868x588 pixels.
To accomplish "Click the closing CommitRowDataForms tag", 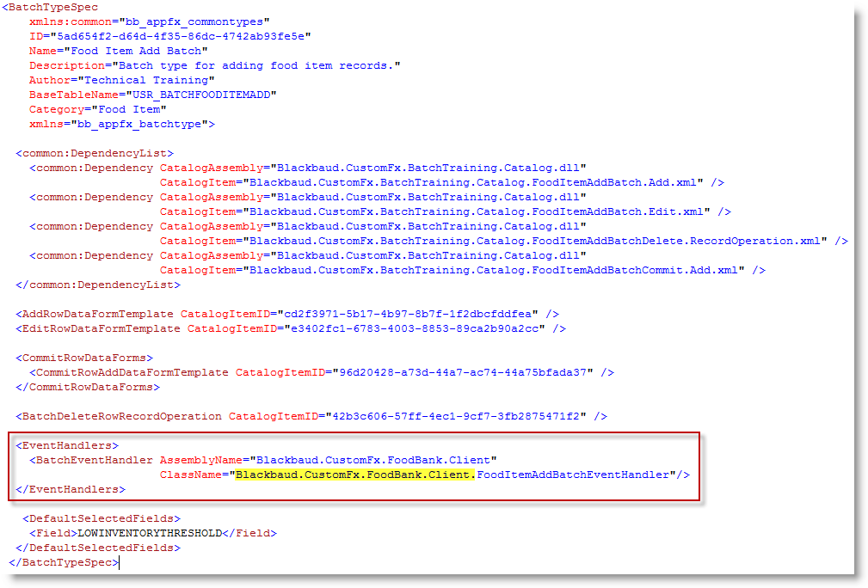I will 88,387.
